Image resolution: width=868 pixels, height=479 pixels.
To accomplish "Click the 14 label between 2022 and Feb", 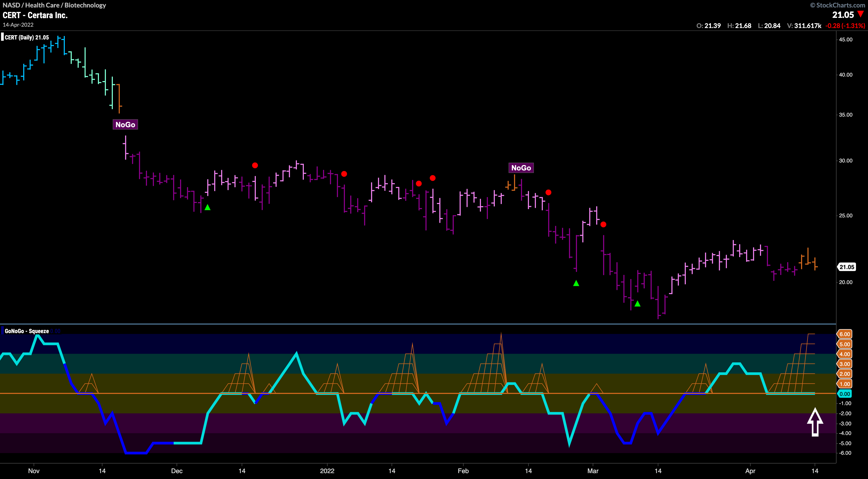I will pos(392,471).
